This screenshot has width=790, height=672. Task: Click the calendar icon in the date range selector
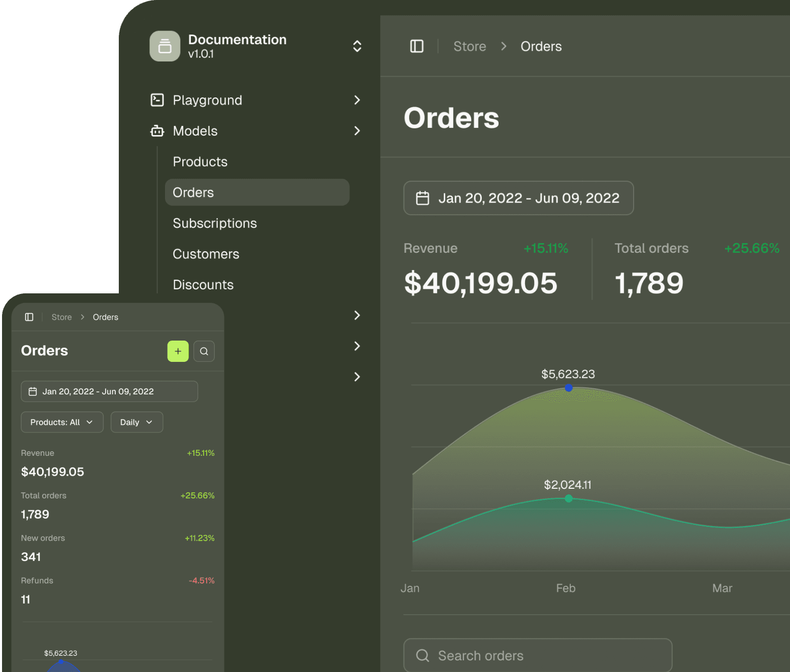point(423,198)
